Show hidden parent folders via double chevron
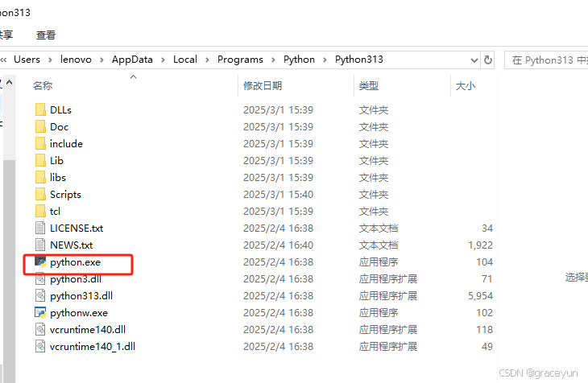This screenshot has height=383, width=588. pyautogui.click(x=4, y=60)
